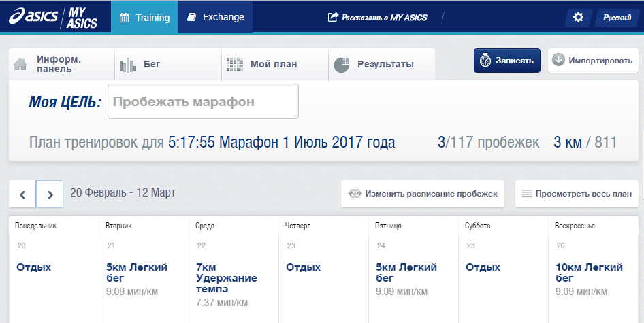The width and height of the screenshot is (644, 323).
Task: Click the ASICS MY ASICS logo
Action: (52, 17)
